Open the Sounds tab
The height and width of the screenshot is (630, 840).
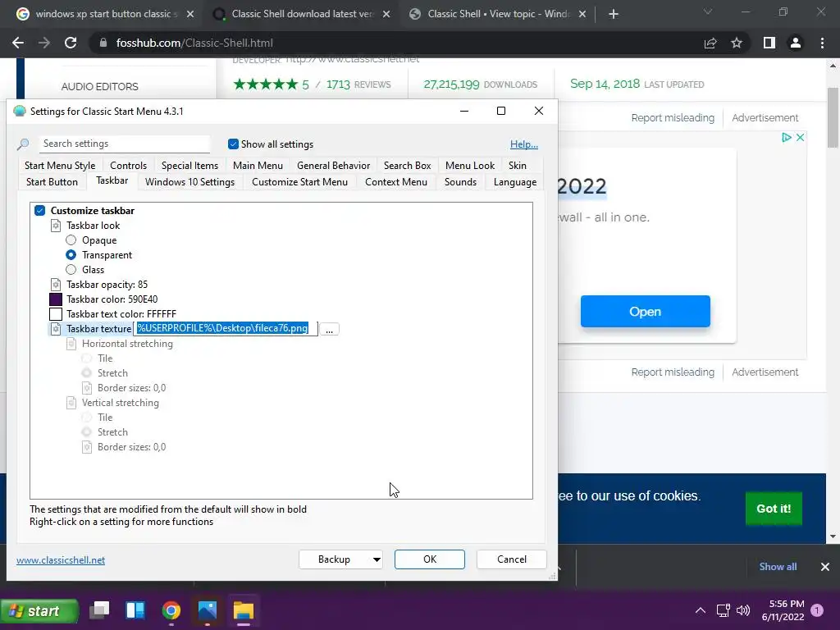[x=460, y=182]
